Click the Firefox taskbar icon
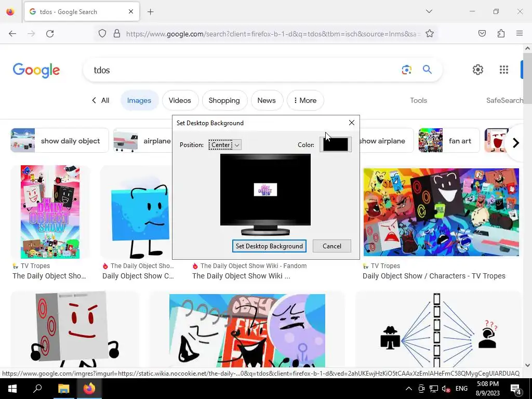 (x=89, y=389)
